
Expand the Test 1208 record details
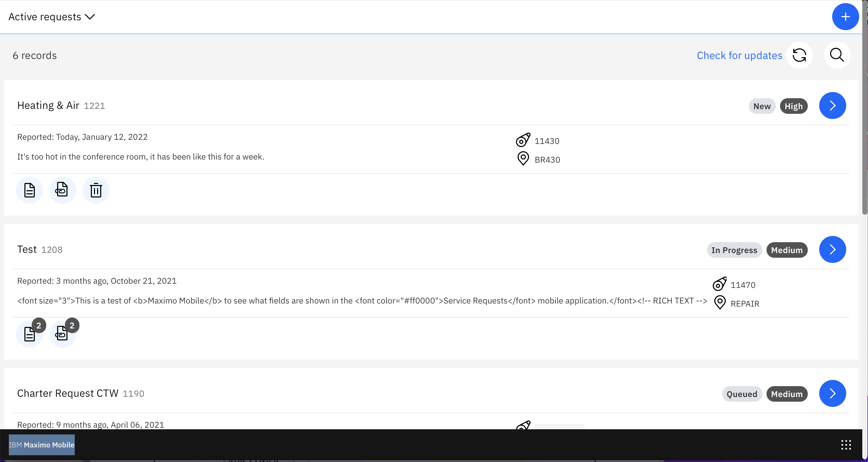click(833, 249)
